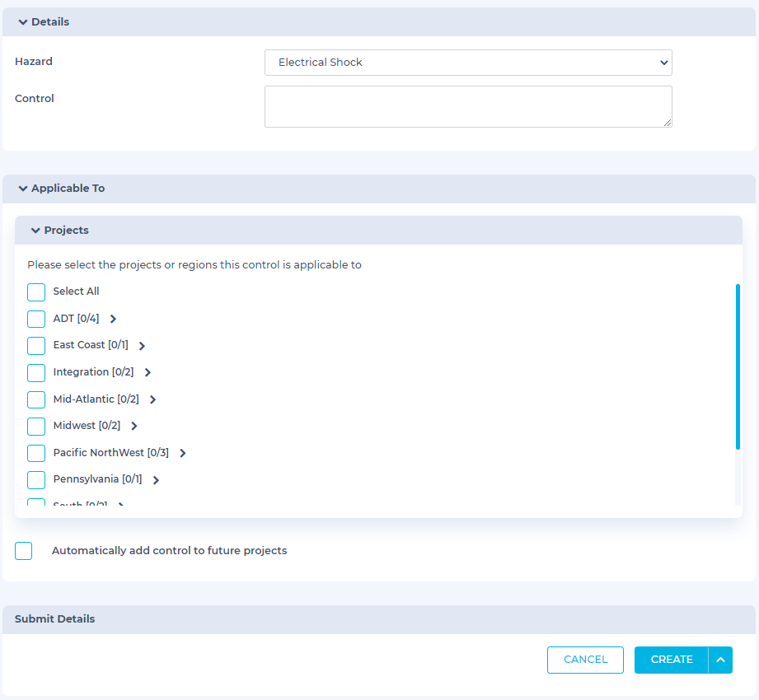Screen dimensions: 759x700
Task: Expand the Integration region chevron
Action: tap(148, 372)
